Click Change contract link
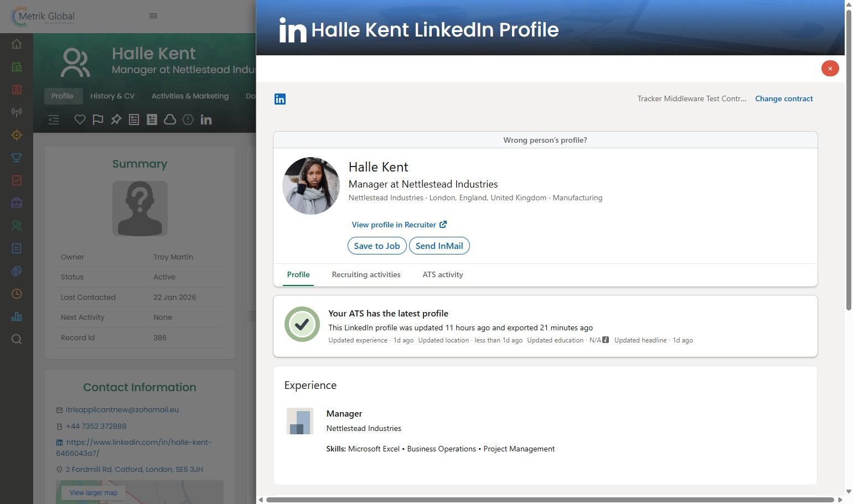The height and width of the screenshot is (504, 853). point(783,98)
